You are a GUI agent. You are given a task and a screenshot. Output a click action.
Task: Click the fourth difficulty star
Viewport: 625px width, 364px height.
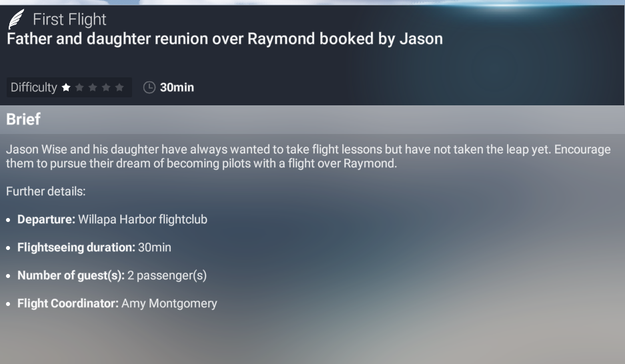pos(106,87)
